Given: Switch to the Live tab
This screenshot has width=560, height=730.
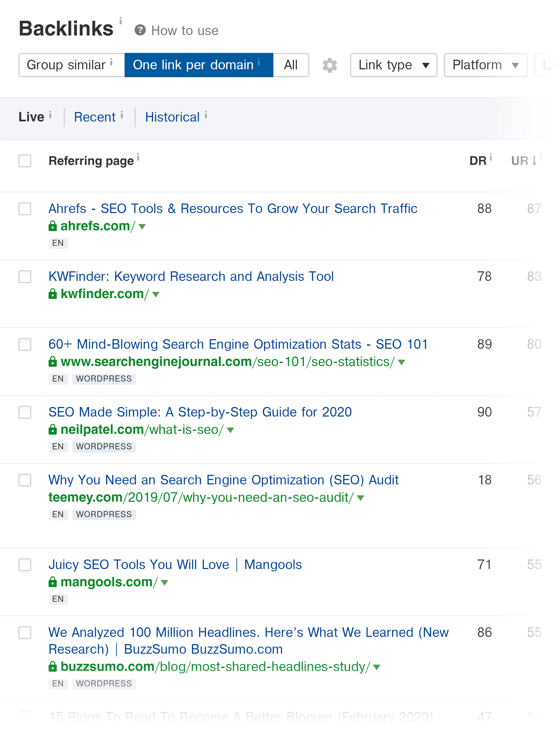Looking at the screenshot, I should 31,117.
